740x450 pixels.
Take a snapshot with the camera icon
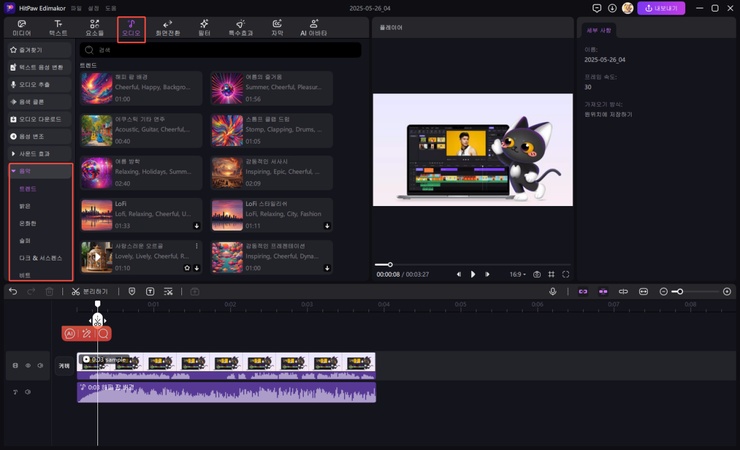pyautogui.click(x=537, y=274)
